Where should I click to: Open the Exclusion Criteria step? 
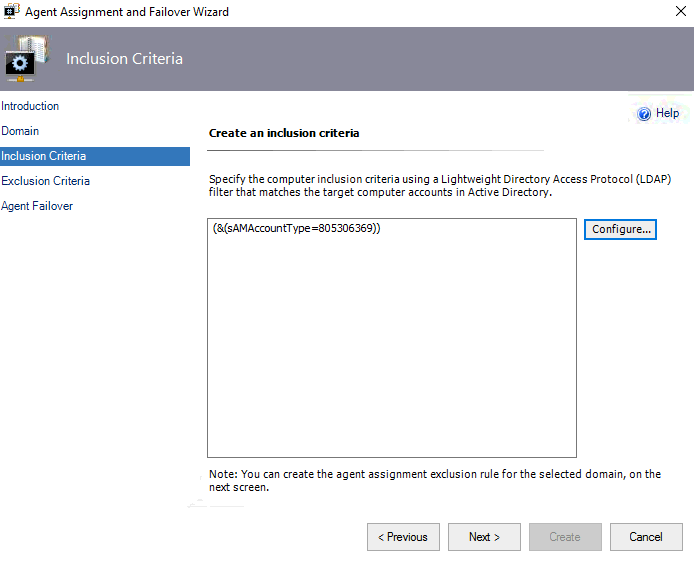click(x=46, y=181)
